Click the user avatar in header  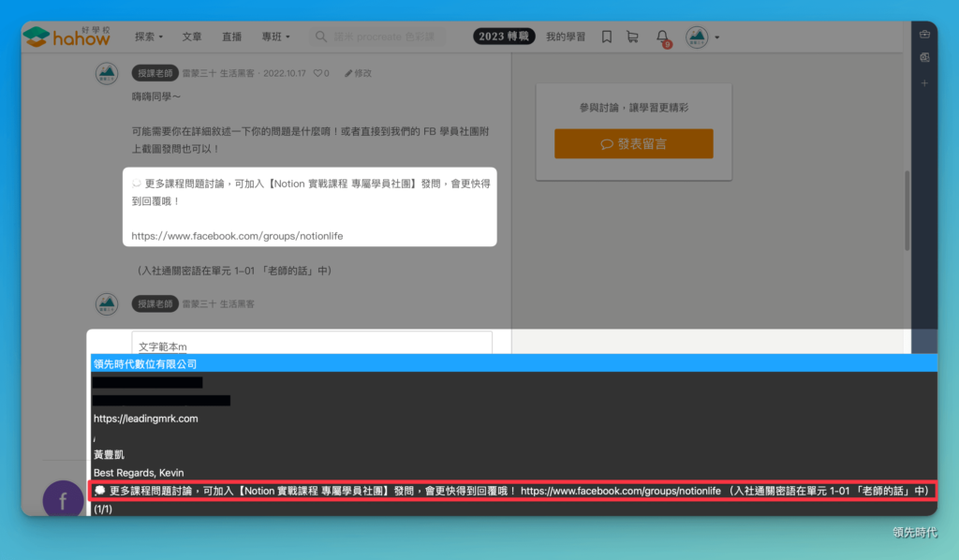697,37
